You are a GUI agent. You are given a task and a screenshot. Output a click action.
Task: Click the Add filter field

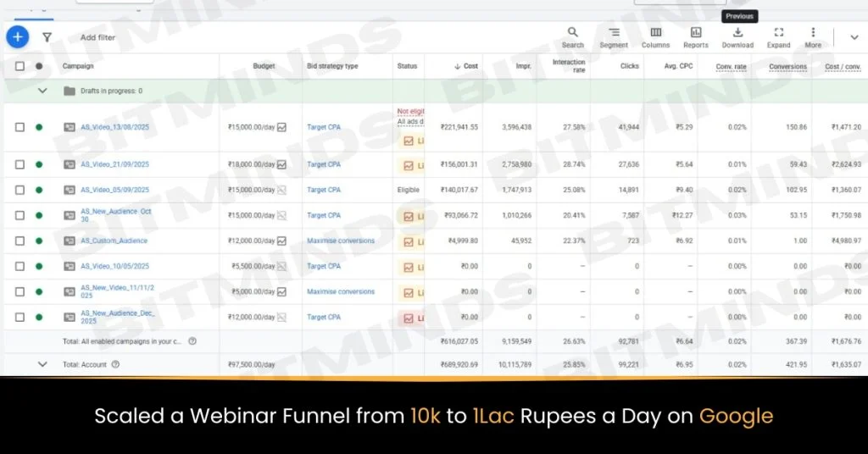pos(98,37)
